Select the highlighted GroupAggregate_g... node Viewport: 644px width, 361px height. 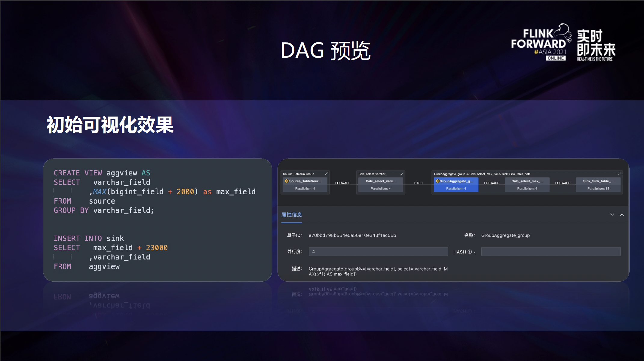pos(456,185)
